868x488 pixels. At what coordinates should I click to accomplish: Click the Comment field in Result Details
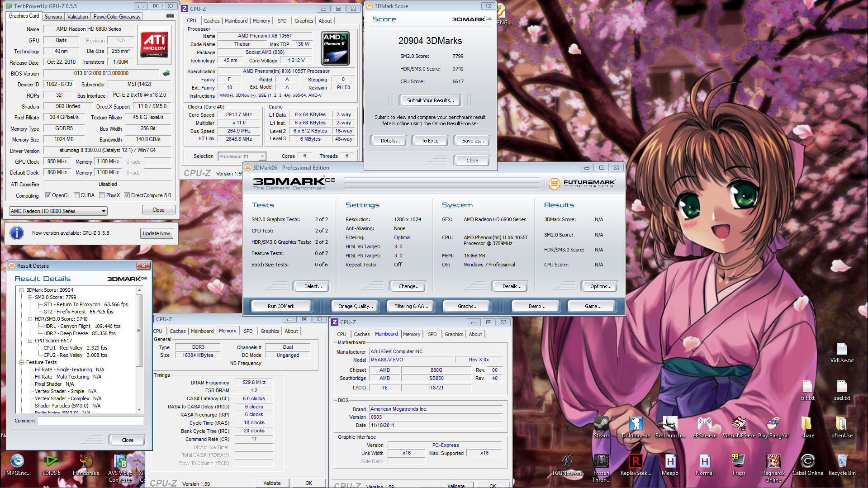[90, 421]
